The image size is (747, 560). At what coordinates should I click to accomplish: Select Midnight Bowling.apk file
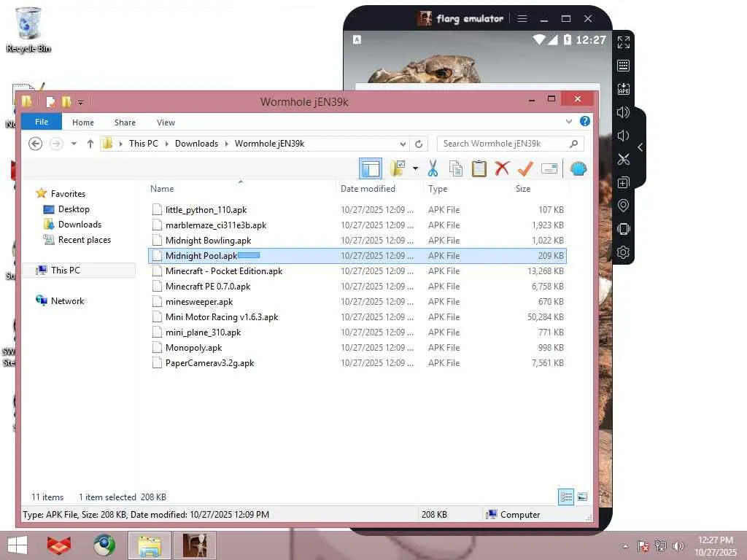point(357,240)
